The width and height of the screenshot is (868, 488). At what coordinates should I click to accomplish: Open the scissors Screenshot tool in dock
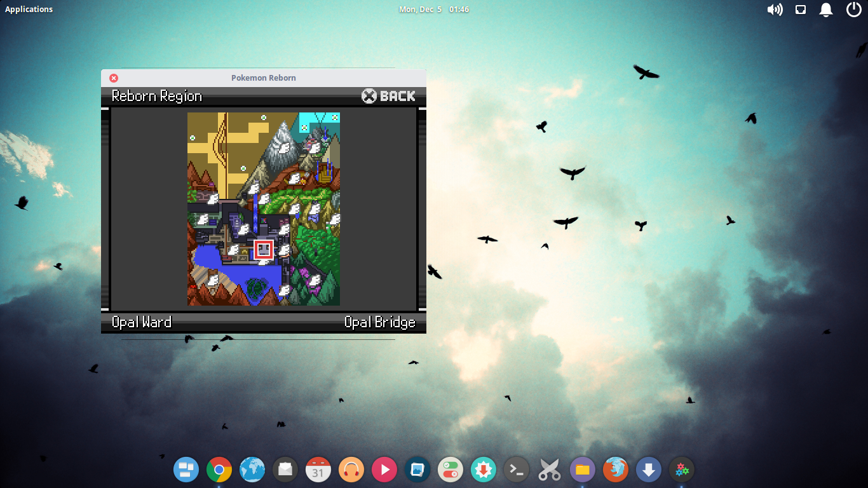tap(550, 470)
